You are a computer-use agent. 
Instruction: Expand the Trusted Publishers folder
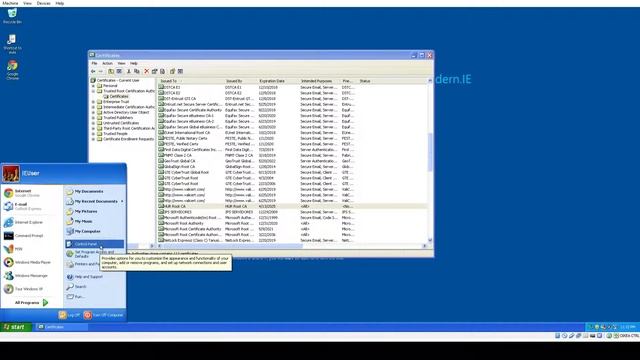[93, 118]
